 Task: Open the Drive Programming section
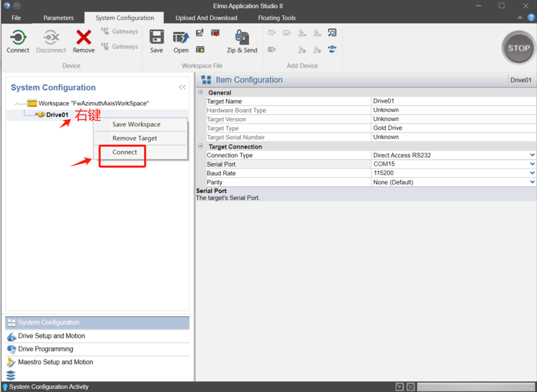click(46, 349)
